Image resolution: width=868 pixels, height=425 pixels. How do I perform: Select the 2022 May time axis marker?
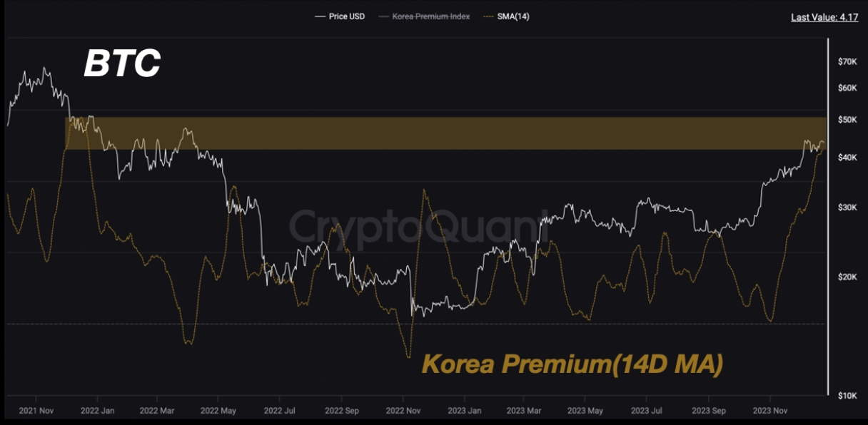(218, 411)
